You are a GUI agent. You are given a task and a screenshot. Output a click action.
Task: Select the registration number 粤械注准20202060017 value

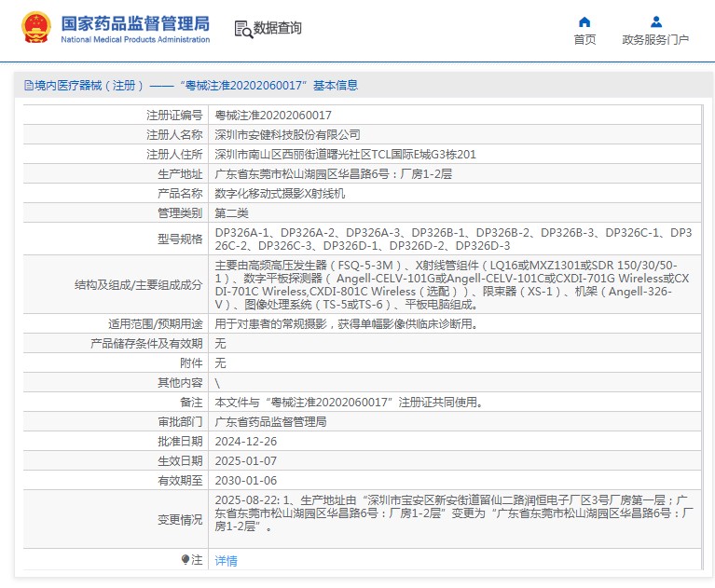273,116
